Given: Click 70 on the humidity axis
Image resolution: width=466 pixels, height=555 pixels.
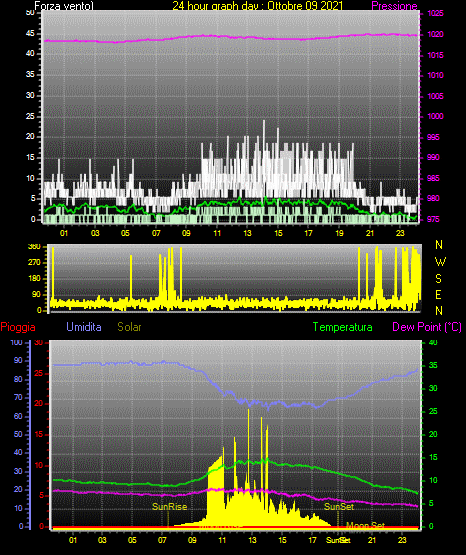Looking at the screenshot, I should [x=18, y=397].
